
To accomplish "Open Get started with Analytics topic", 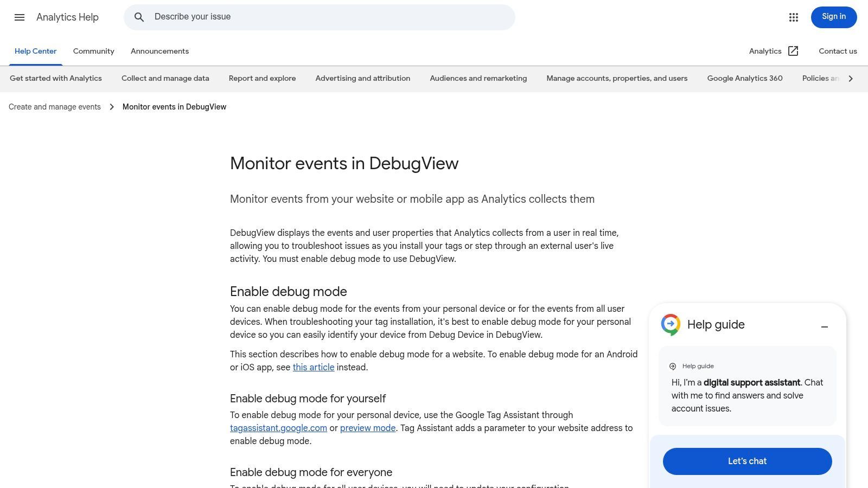I will [56, 78].
